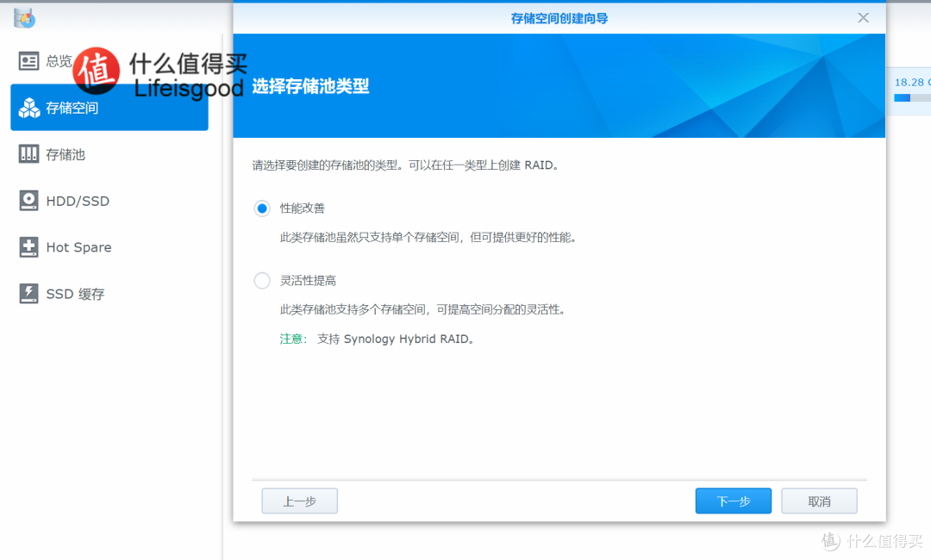Click the 选择存储池类型 heading
Screen dimensions: 931x560
(310, 86)
